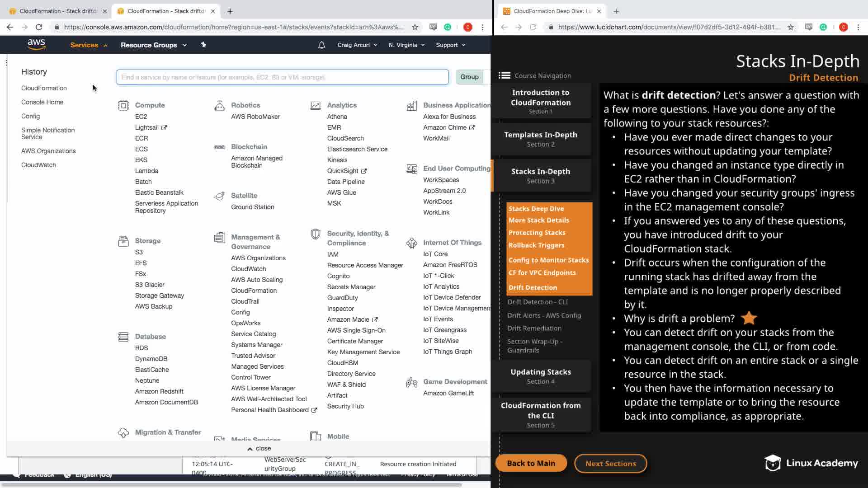This screenshot has height=488, width=868.
Task: Open the notifications bell icon
Action: coord(321,45)
